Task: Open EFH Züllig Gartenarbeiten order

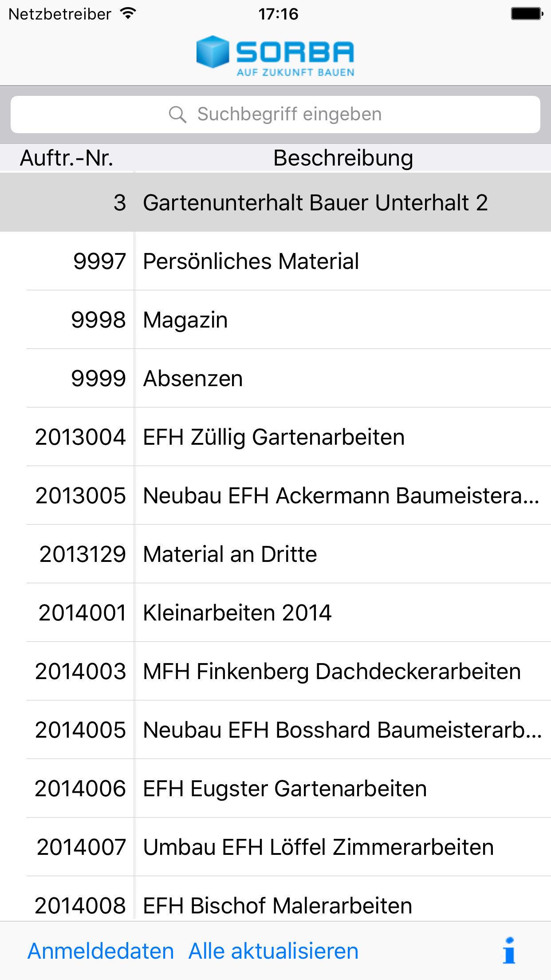Action: 275,437
